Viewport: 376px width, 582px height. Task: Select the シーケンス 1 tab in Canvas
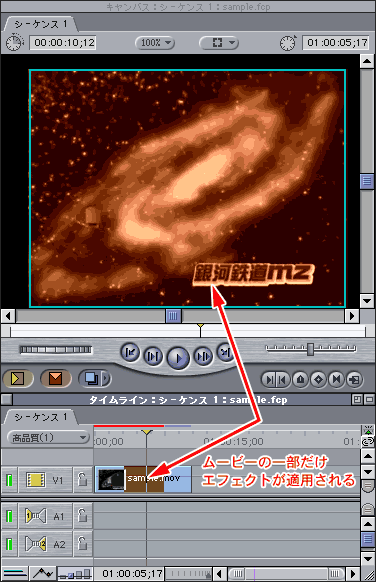coord(41,24)
